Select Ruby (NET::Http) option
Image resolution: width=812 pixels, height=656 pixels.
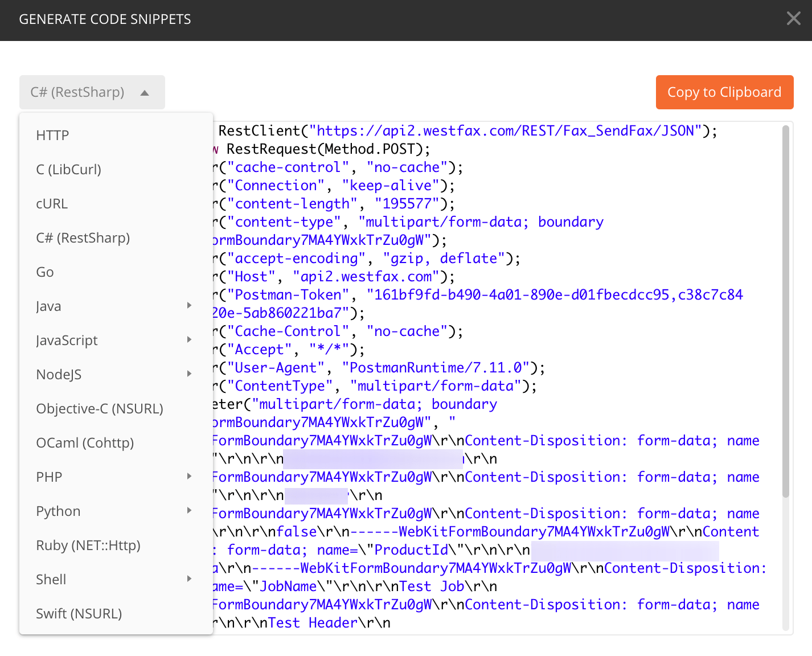click(x=88, y=546)
